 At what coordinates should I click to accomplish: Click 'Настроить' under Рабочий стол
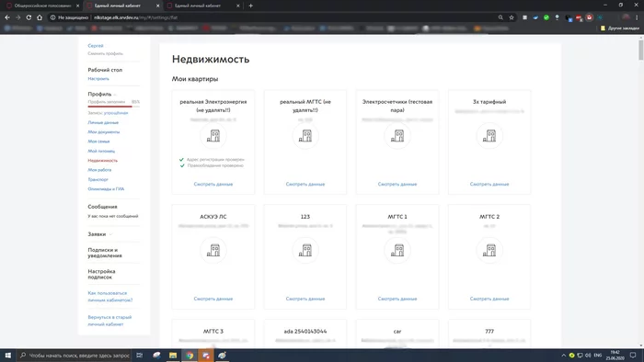98,79
